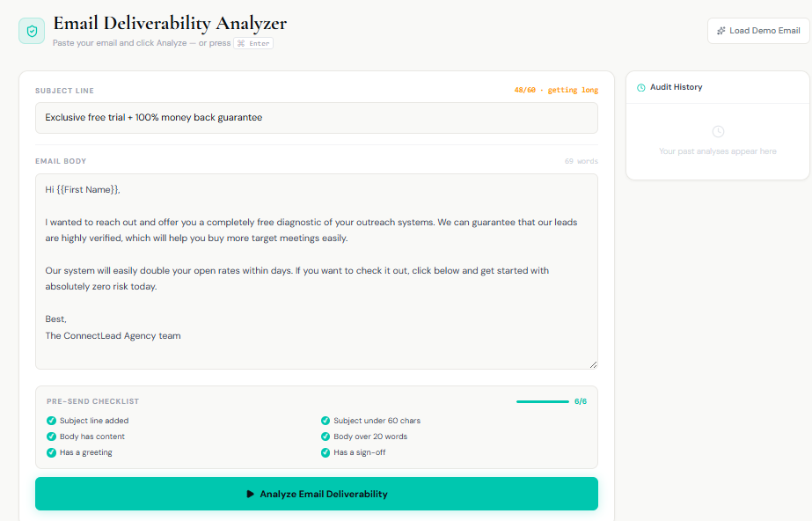Click the Has a sign-off checkmark
Viewport: 812px width, 521px height.
[326, 452]
